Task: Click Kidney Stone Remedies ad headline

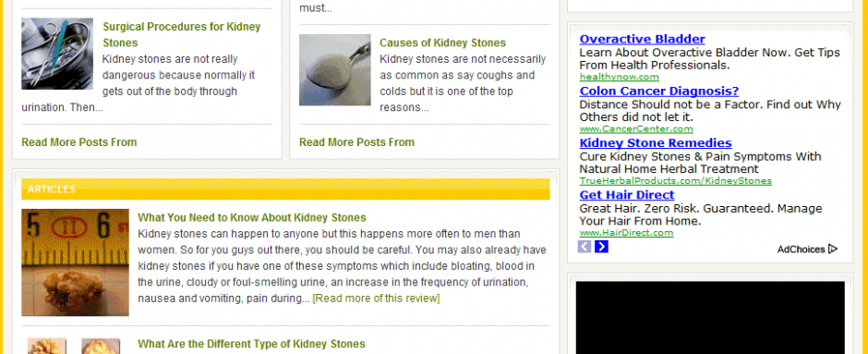Action: point(656,143)
